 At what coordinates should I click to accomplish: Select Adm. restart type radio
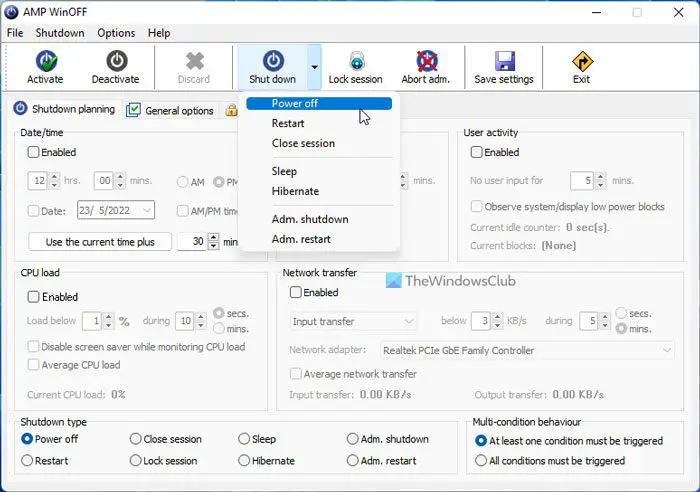pyautogui.click(x=353, y=460)
